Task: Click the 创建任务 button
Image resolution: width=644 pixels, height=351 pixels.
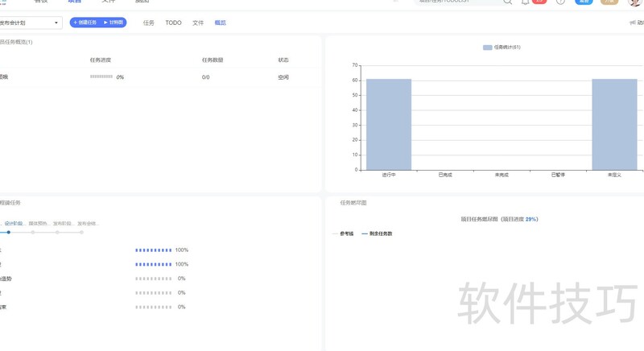Action: tap(85, 23)
